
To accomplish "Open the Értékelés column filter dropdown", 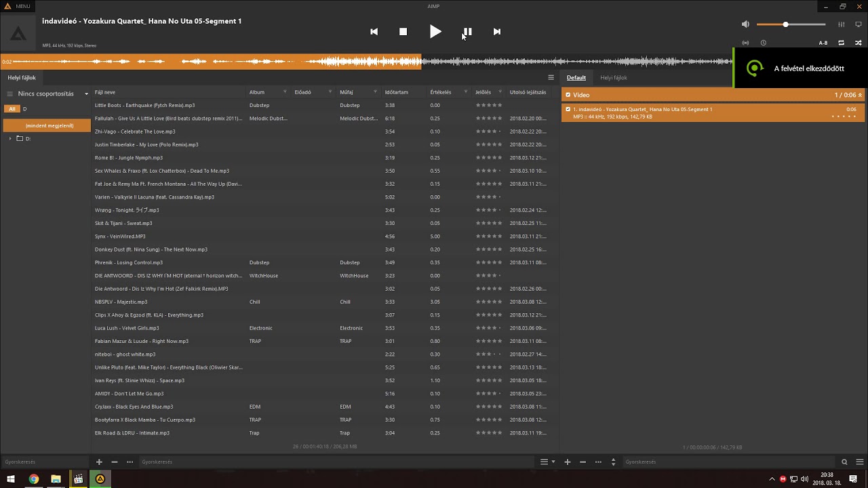I will pos(466,92).
